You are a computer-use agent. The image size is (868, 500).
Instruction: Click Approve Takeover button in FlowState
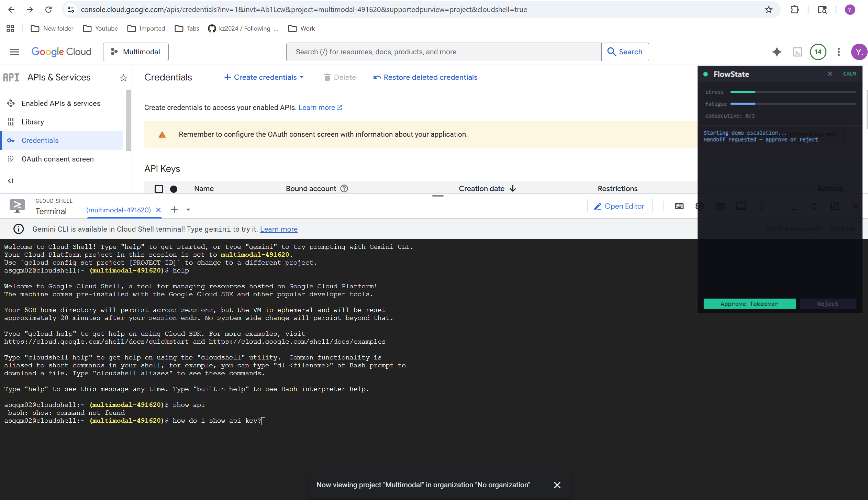pyautogui.click(x=749, y=304)
